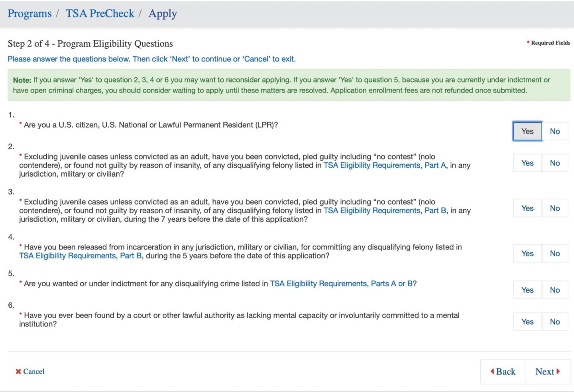Choose No for question 3 seven-year felony

click(554, 208)
